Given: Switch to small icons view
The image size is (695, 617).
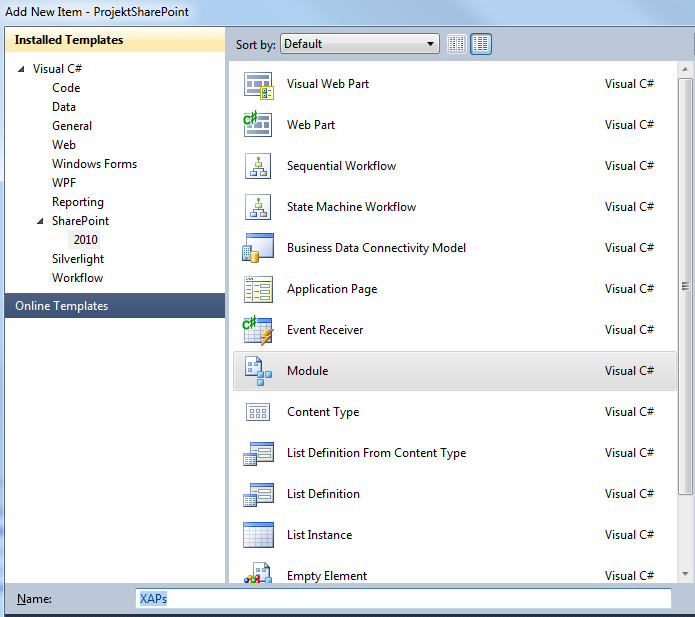Looking at the screenshot, I should (x=457, y=44).
